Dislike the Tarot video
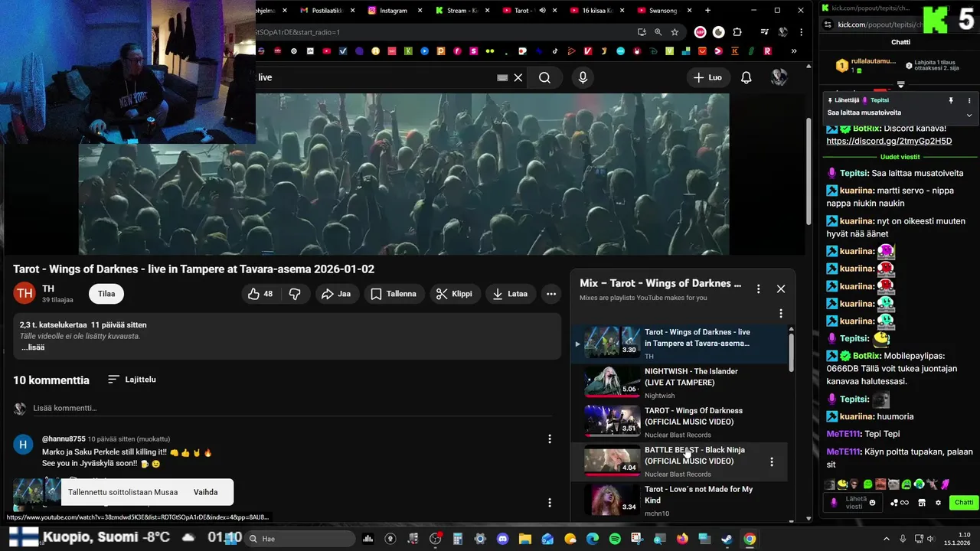Screen dimensions: 980x551 (295, 294)
